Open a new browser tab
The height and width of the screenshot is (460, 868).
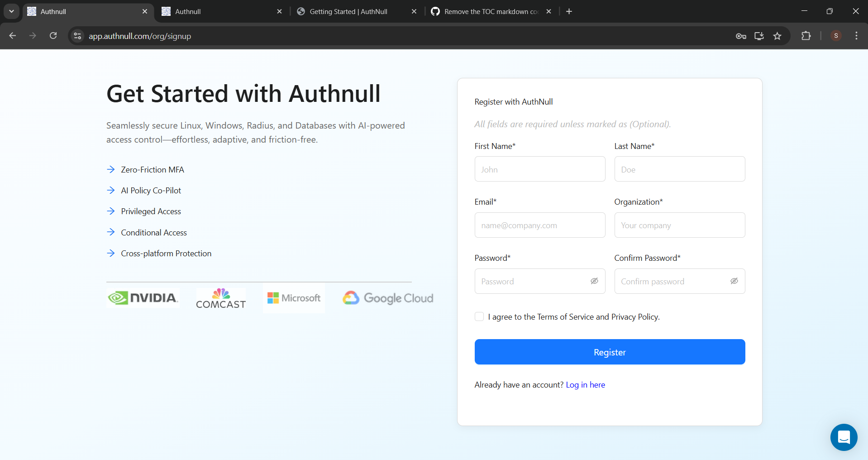coord(569,12)
